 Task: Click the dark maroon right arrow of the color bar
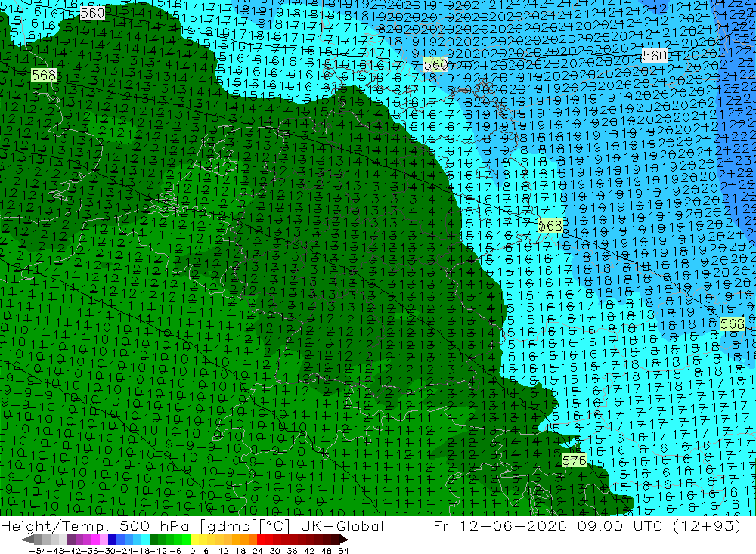pyautogui.click(x=344, y=539)
